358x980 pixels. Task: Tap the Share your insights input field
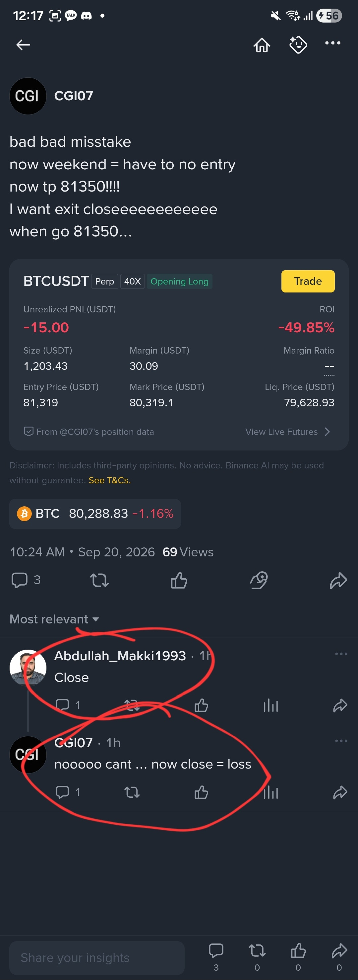point(97,957)
